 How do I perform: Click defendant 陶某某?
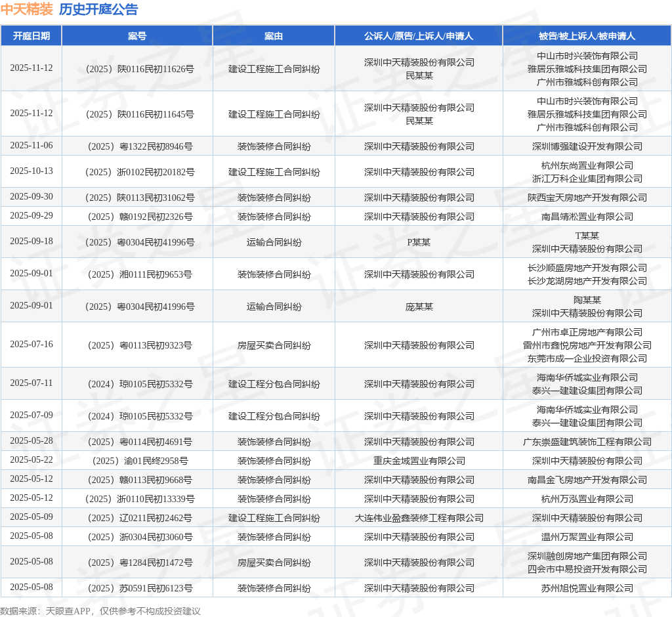click(x=587, y=300)
